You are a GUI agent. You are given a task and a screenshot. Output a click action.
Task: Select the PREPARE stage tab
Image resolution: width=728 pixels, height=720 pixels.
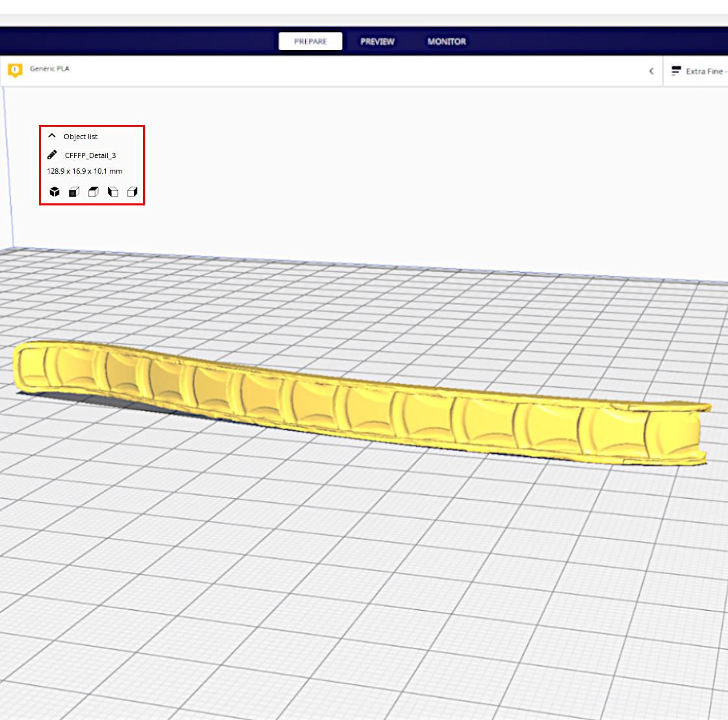pyautogui.click(x=311, y=42)
